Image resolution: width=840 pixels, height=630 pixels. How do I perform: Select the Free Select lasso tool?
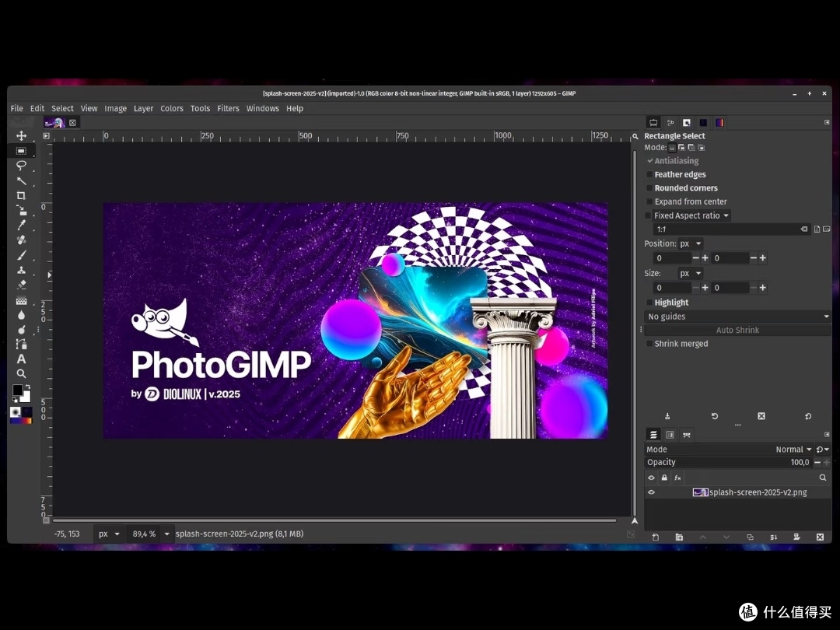[22, 166]
